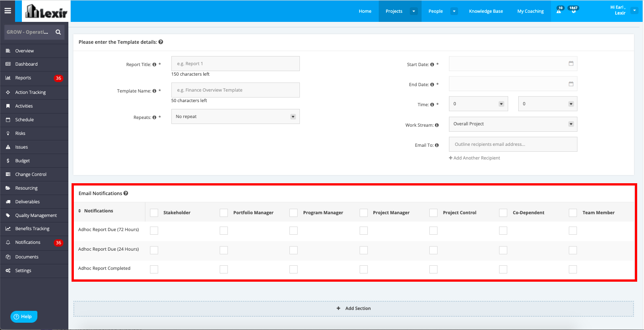Open the Hi Earl user menu arrow

click(x=634, y=10)
